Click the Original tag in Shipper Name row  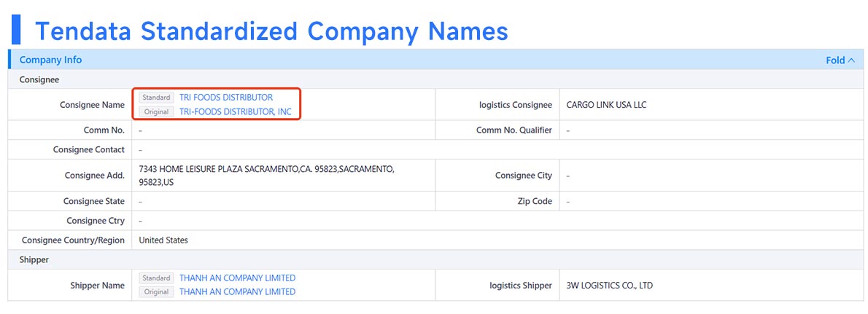pos(156,292)
